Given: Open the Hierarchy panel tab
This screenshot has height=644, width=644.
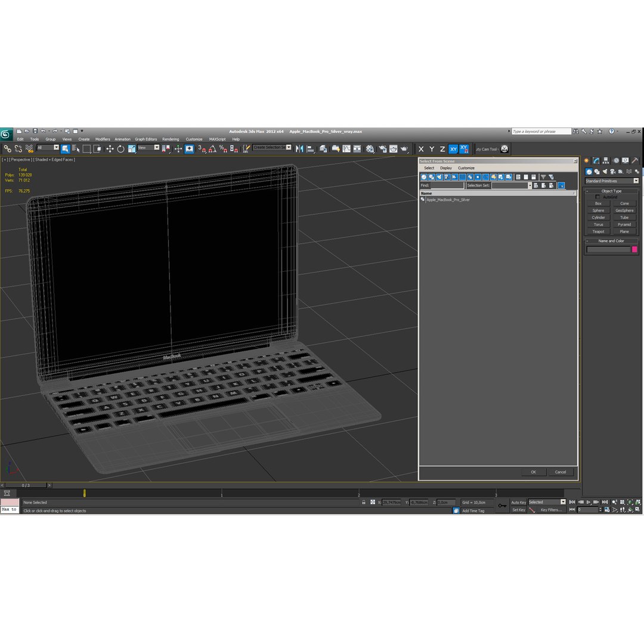Looking at the screenshot, I should click(606, 160).
